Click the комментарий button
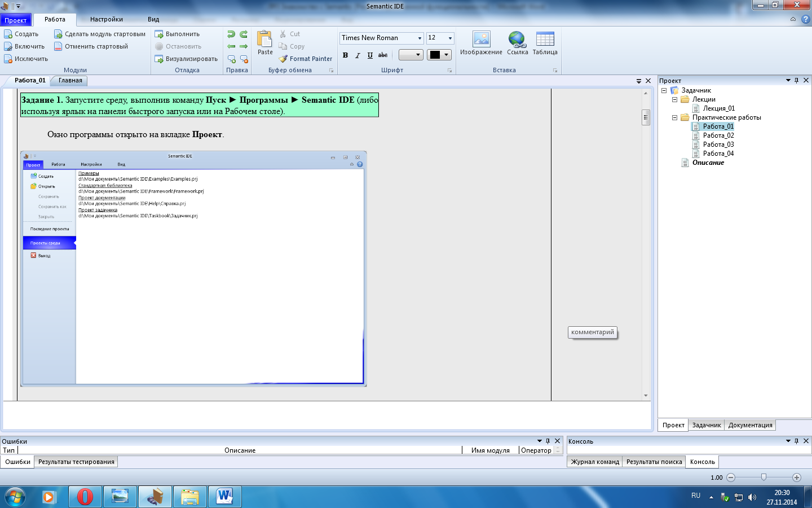Image resolution: width=812 pixels, height=508 pixels. (593, 332)
